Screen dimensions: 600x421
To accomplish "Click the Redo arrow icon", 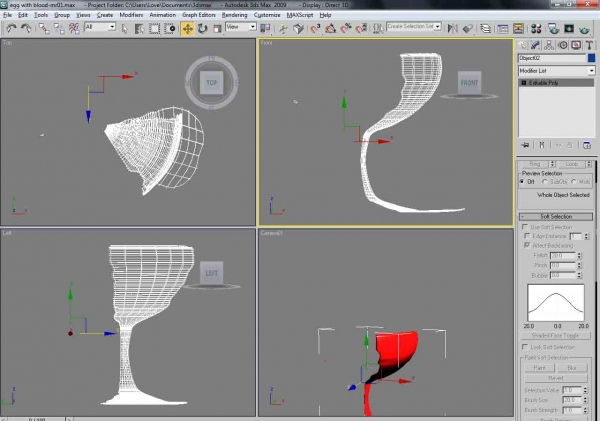I will (x=26, y=28).
